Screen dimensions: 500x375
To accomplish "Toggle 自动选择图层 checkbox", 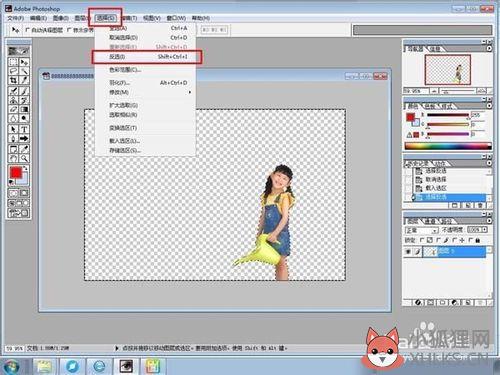I will (x=27, y=30).
